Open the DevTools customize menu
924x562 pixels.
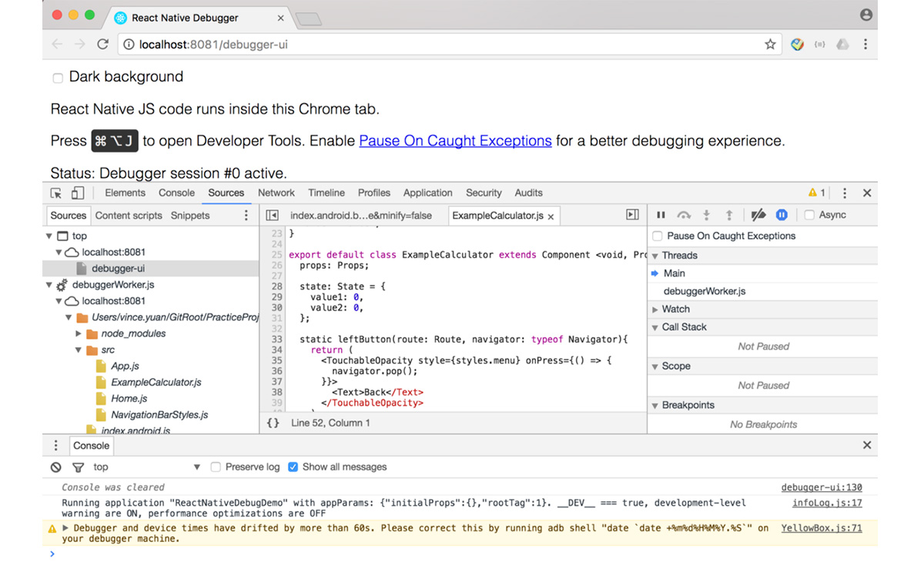[x=845, y=193]
